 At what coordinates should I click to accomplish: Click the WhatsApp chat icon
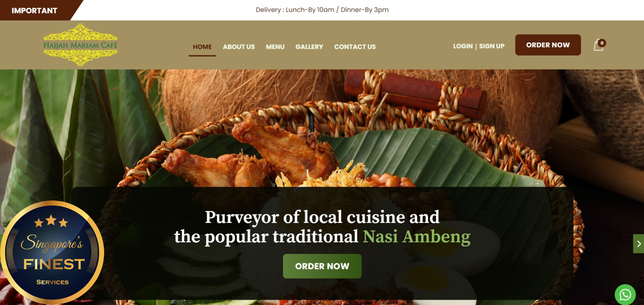pos(625,294)
